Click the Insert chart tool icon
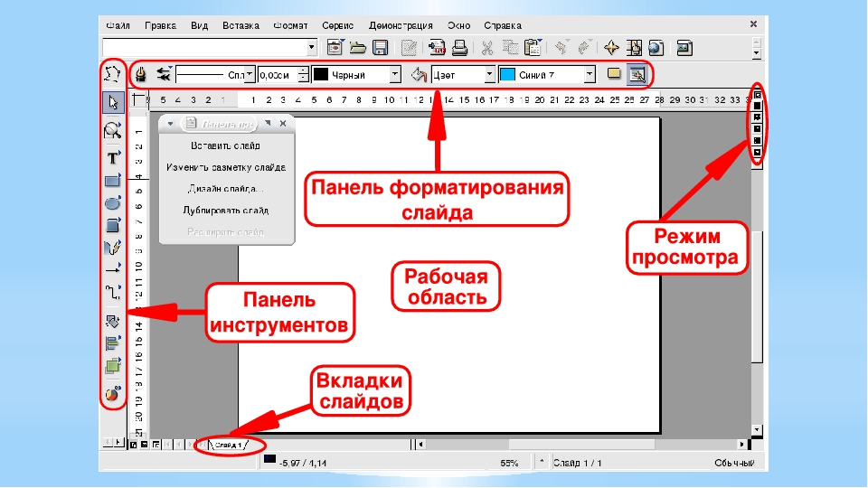Screen dimensions: 868x488 113,395
